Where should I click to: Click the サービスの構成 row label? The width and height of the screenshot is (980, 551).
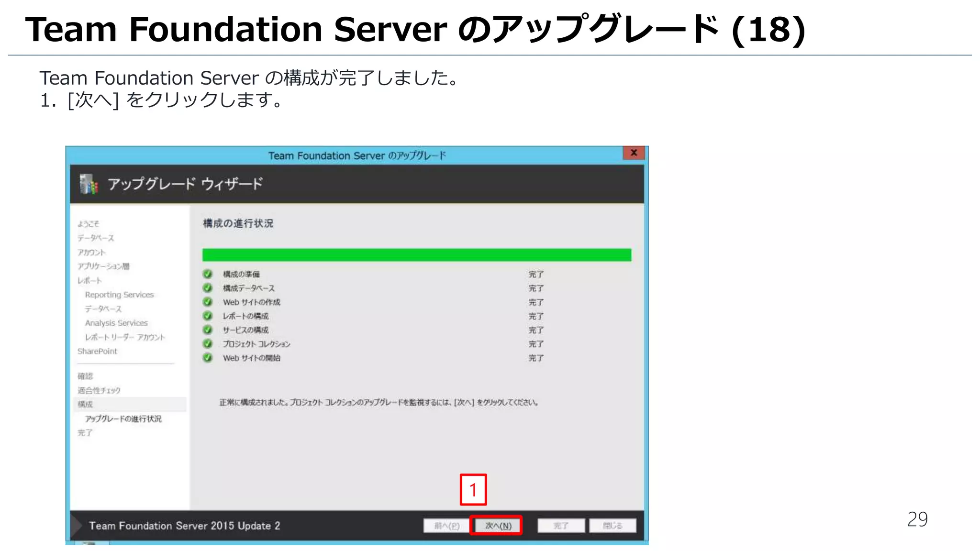click(245, 330)
